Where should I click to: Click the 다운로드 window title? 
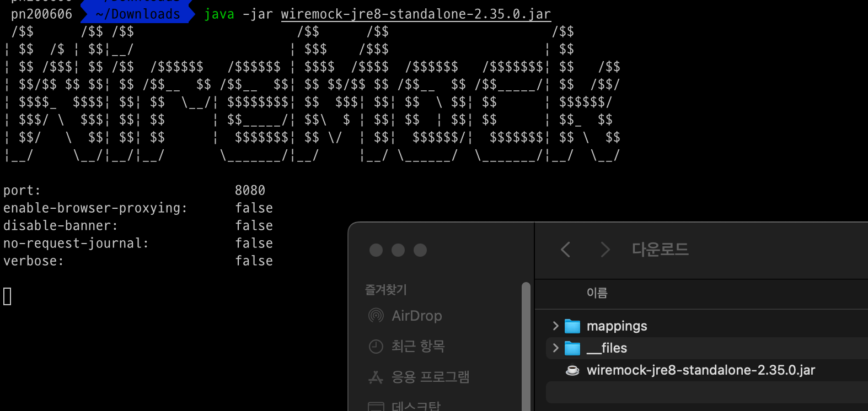click(660, 250)
